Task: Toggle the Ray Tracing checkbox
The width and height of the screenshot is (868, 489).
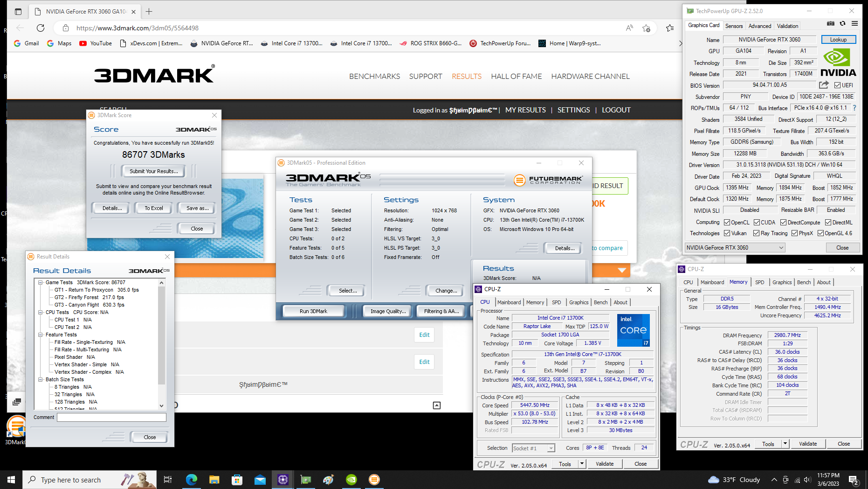Action: pos(757,233)
